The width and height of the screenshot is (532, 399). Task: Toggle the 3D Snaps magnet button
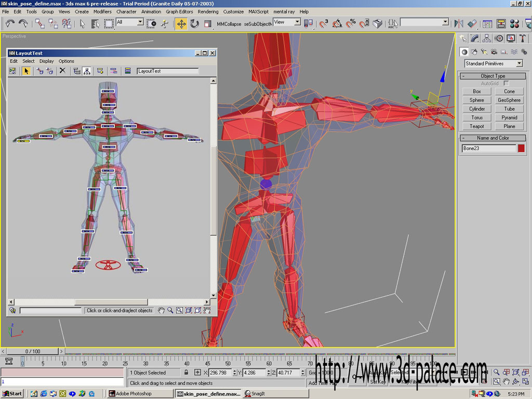[323, 23]
